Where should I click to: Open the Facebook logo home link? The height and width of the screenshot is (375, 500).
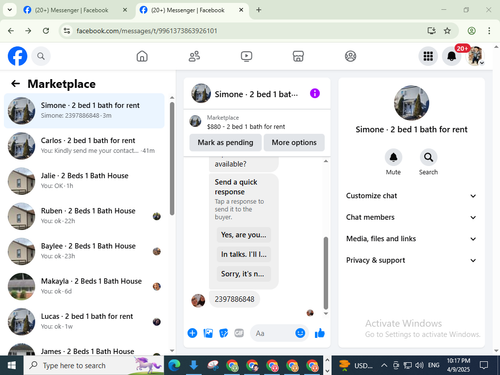(17, 56)
